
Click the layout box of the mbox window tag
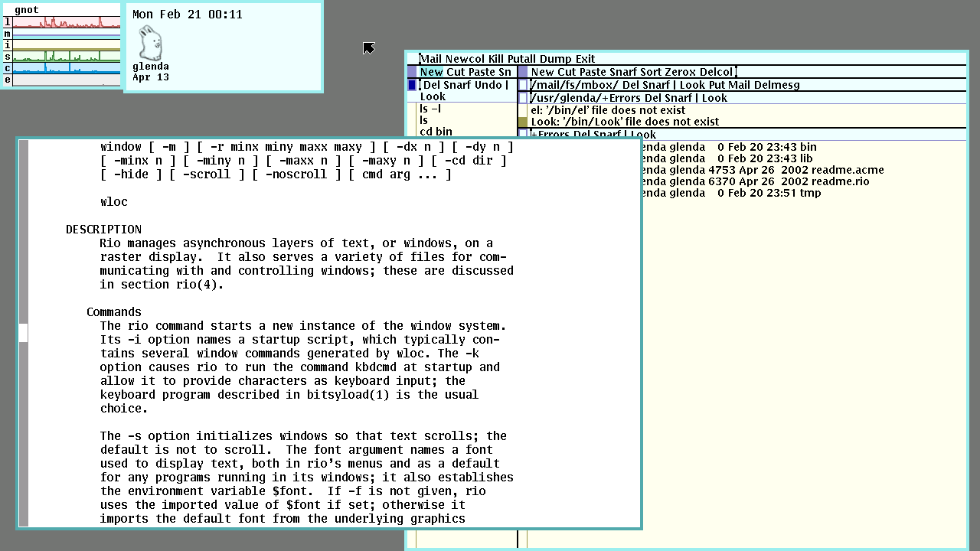(x=523, y=84)
